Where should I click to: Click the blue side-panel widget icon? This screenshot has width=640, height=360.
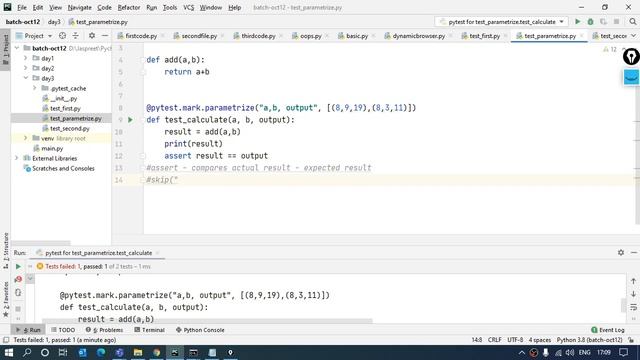(x=631, y=77)
